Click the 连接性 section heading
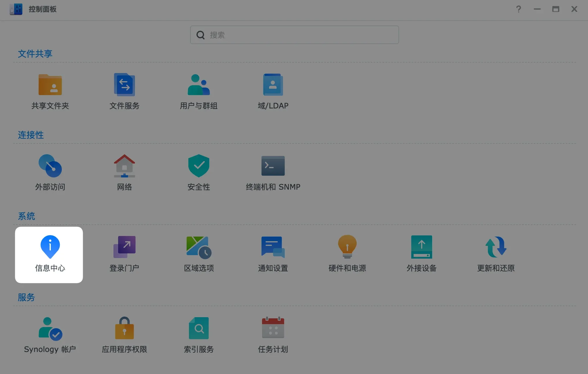This screenshot has width=588, height=374. [31, 135]
